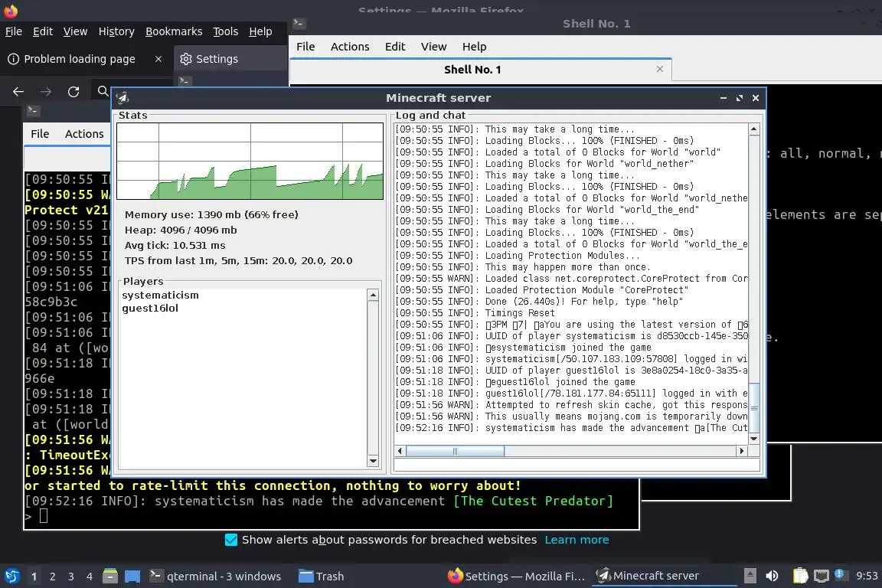Switch to the Problem loading page tab
Image resolution: width=882 pixels, height=588 pixels.
coord(80,59)
